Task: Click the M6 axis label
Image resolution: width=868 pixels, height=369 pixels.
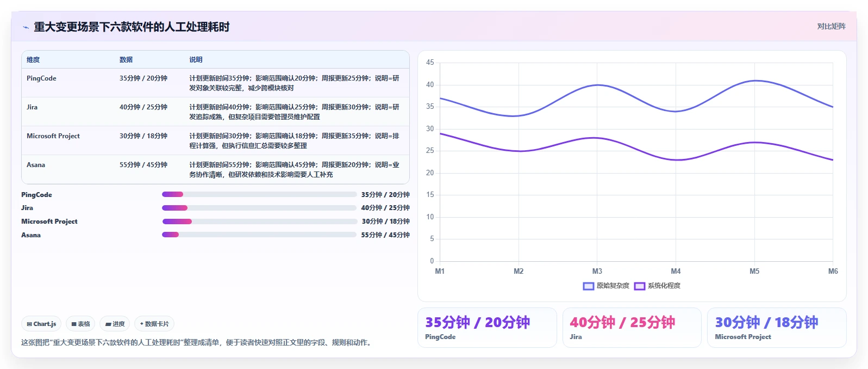Action: tap(833, 271)
